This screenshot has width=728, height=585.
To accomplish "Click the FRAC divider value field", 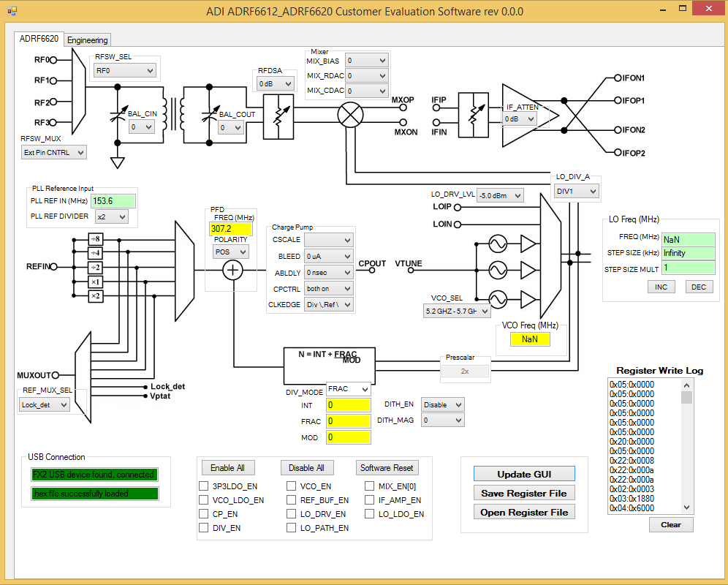I will pyautogui.click(x=348, y=421).
